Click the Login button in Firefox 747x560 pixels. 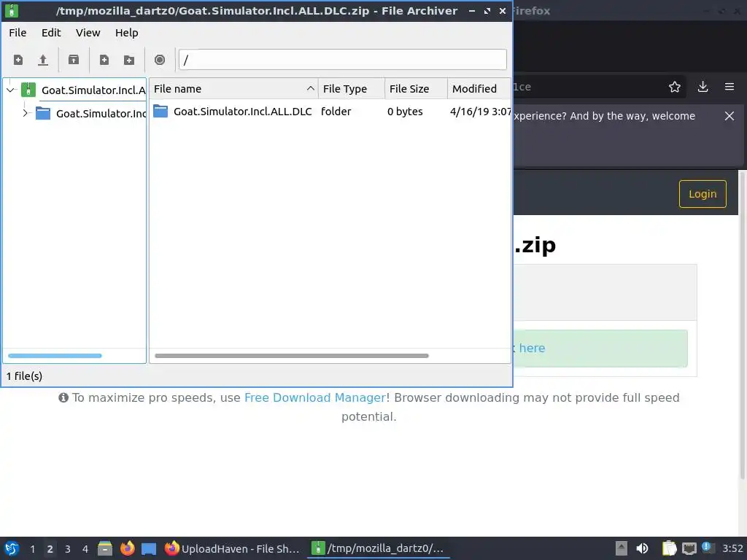(x=703, y=194)
